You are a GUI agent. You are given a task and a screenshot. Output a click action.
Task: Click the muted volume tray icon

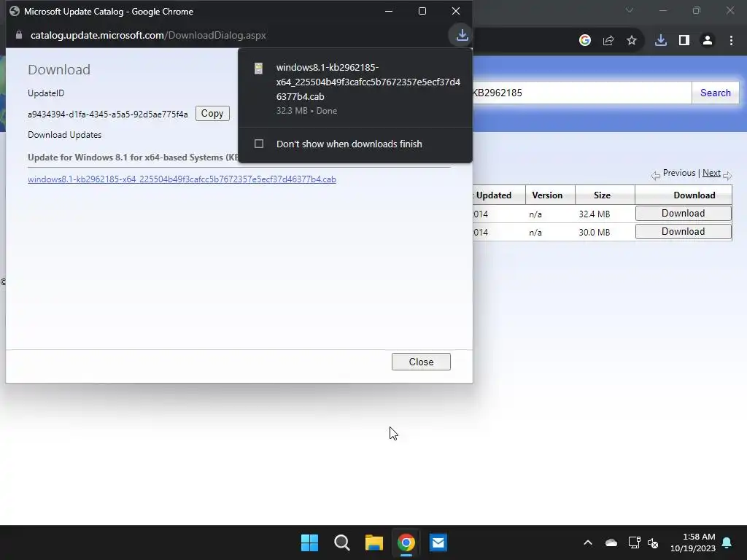point(653,542)
